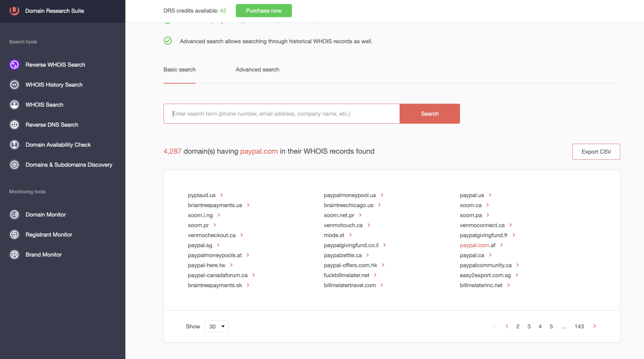
Task: Open the paypal.ca domain link
Action: tap(472, 255)
